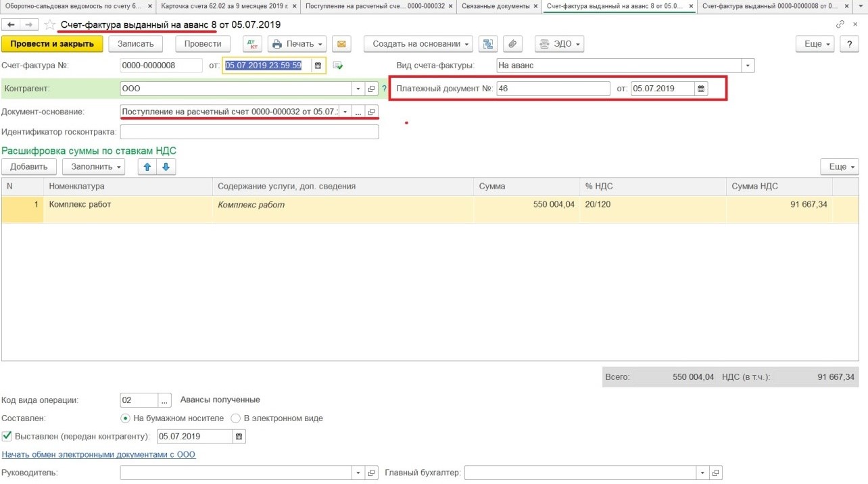Move row up with blue arrow
The image size is (868, 484).
click(x=145, y=166)
